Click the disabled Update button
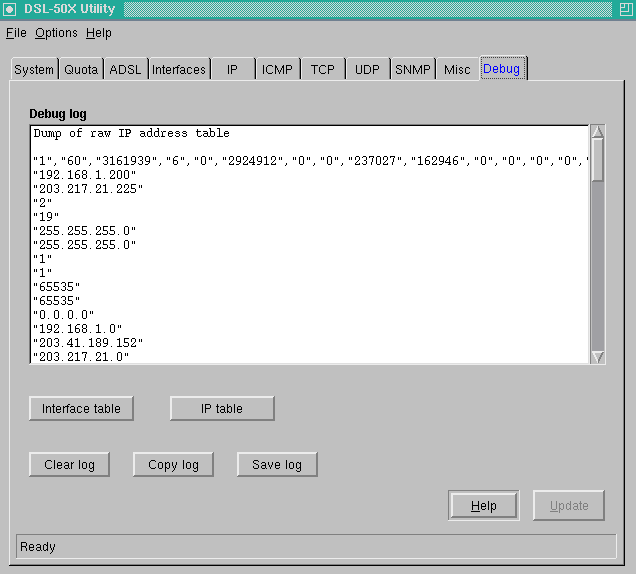 569,505
